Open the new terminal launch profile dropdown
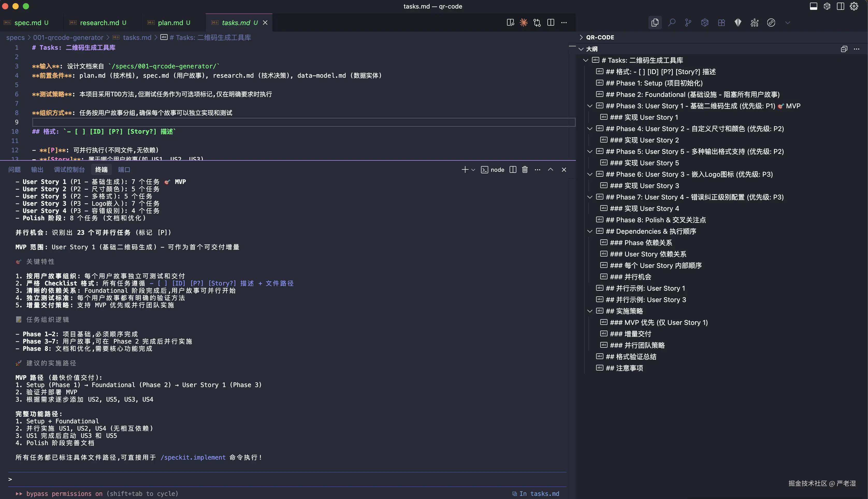 473,170
